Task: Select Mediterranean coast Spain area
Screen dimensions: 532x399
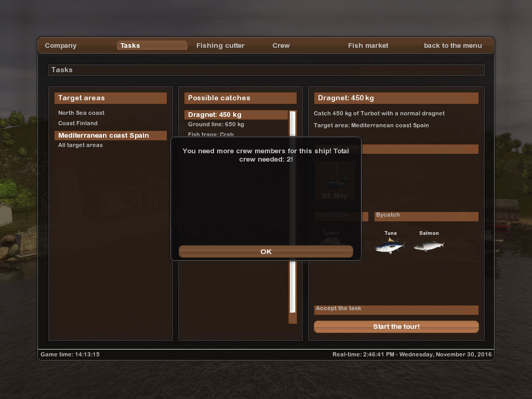Action: pos(111,136)
